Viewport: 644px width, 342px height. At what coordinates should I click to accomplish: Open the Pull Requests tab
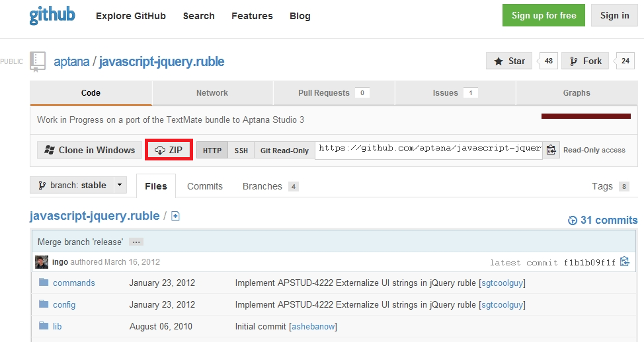[333, 93]
